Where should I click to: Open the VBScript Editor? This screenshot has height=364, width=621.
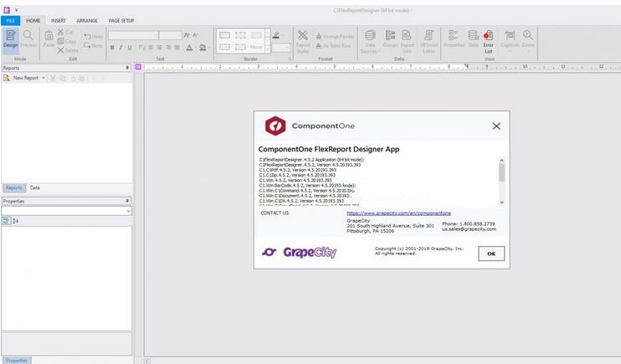pos(429,41)
